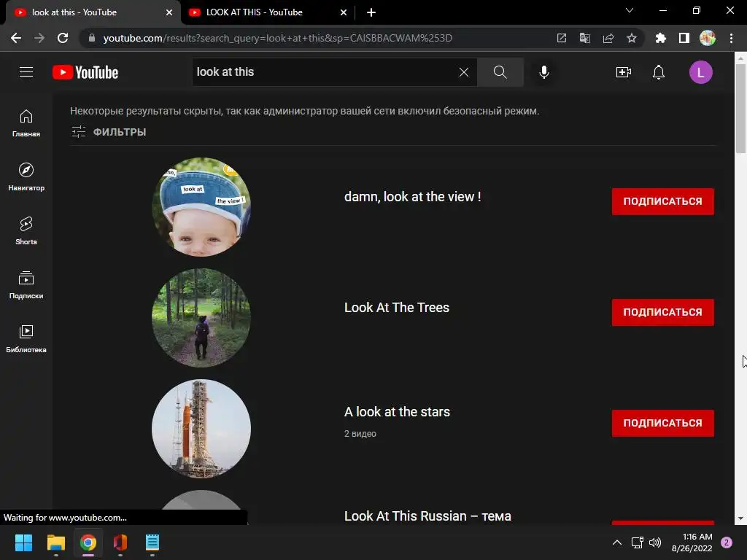The width and height of the screenshot is (747, 560).
Task: Open Chrome profile avatar
Action: pos(708,38)
